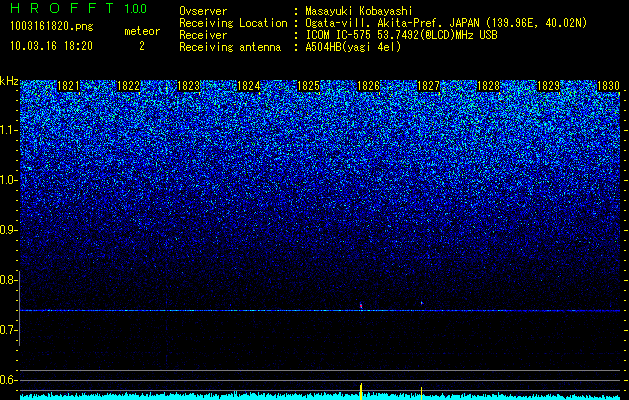The image size is (629, 400).
Task: Click the 0.6 kHz axis label
Action: [x=9, y=380]
